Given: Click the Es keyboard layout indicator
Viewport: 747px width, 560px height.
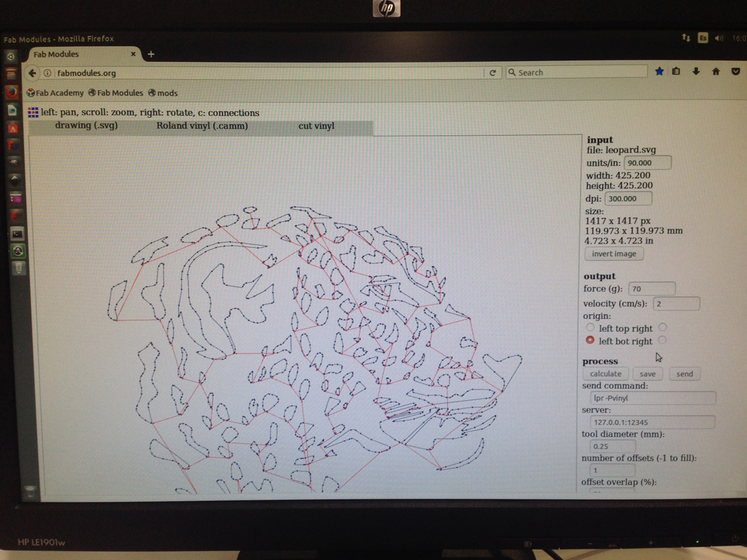Looking at the screenshot, I should (x=703, y=38).
